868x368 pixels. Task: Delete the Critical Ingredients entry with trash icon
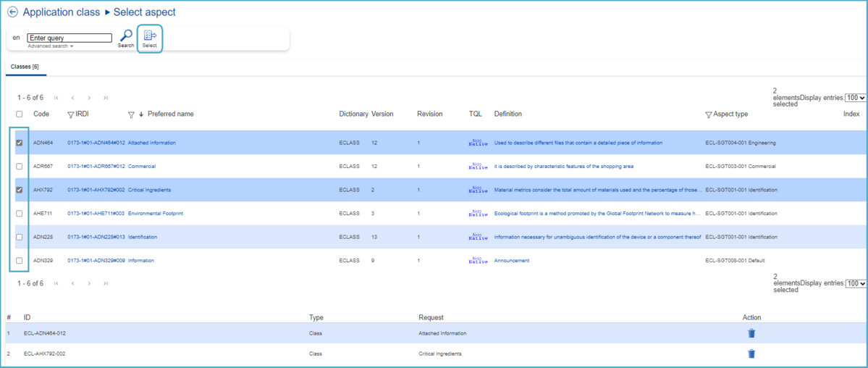pos(751,354)
